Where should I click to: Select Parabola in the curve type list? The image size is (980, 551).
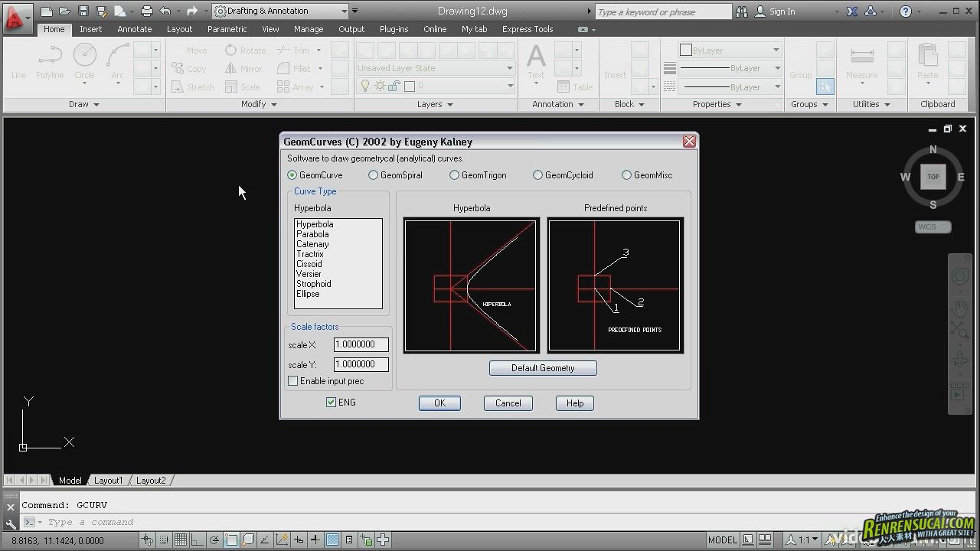point(312,234)
